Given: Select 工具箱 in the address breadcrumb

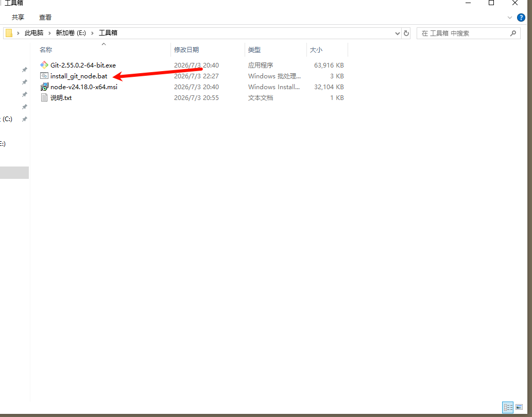Looking at the screenshot, I should coord(108,33).
